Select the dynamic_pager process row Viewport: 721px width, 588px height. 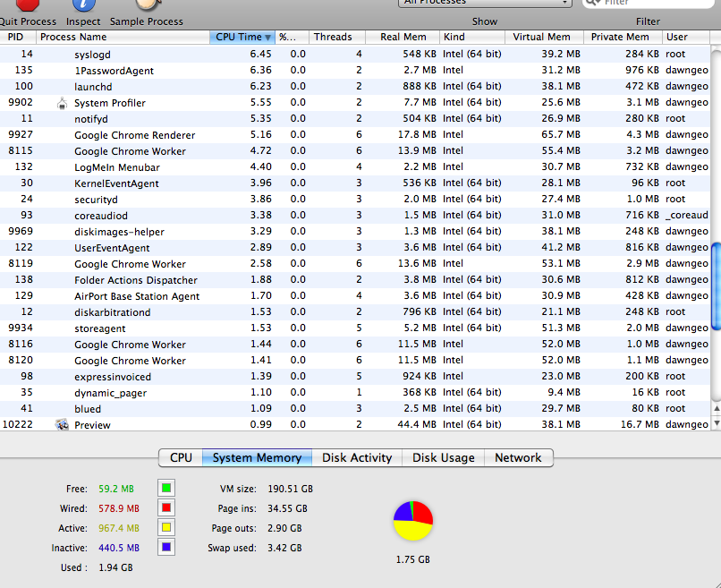point(355,392)
